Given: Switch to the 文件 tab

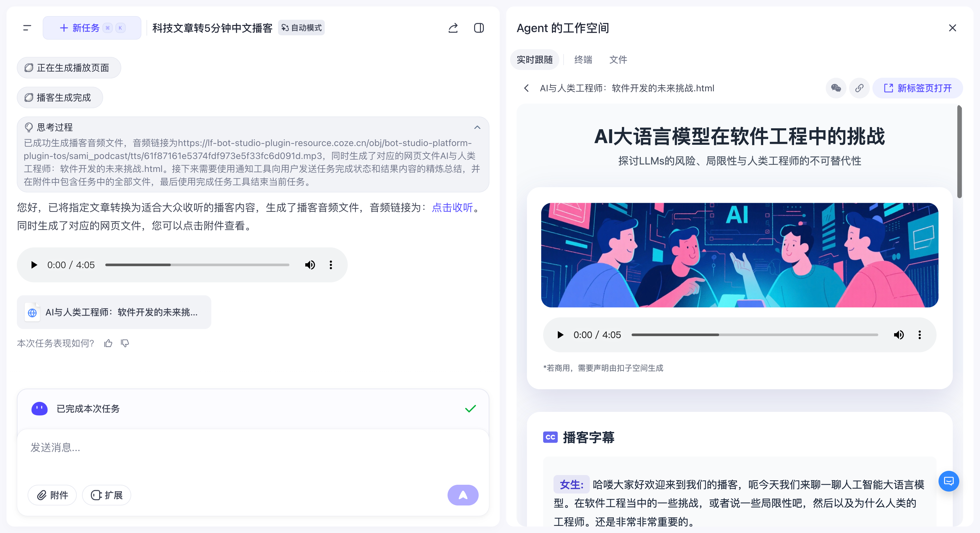Looking at the screenshot, I should pyautogui.click(x=618, y=60).
